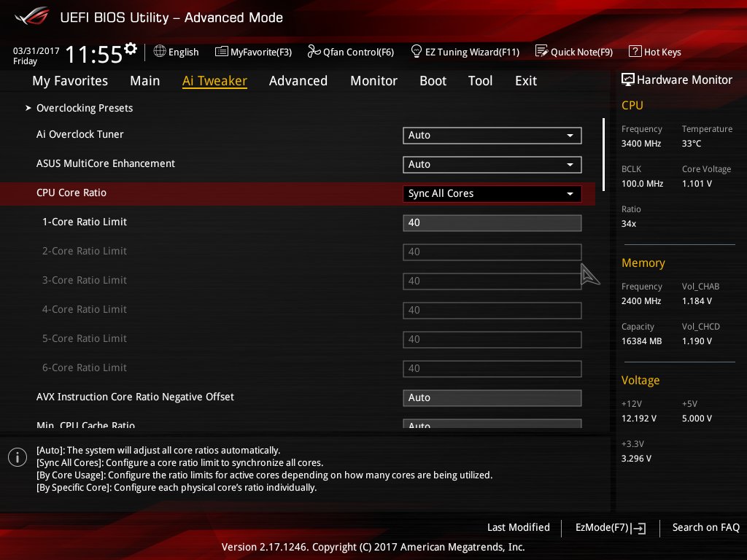Click the English language button
Viewport: 747px width, 560px height.
pos(177,52)
